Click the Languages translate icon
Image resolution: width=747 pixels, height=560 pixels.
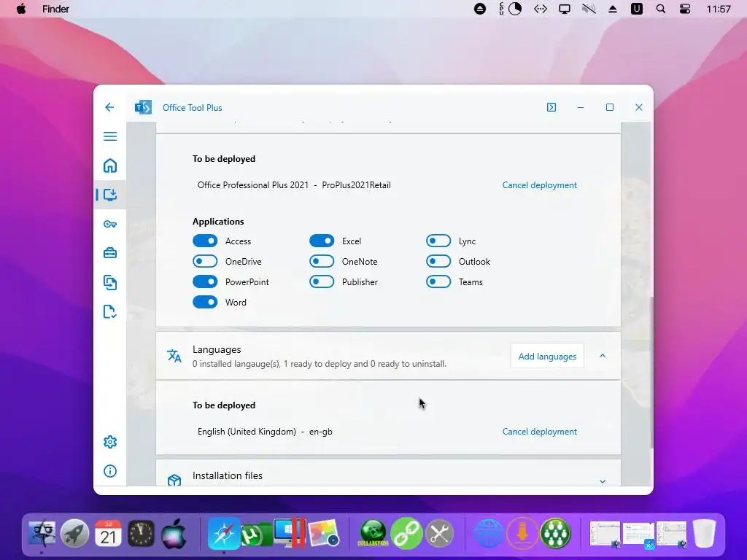174,356
